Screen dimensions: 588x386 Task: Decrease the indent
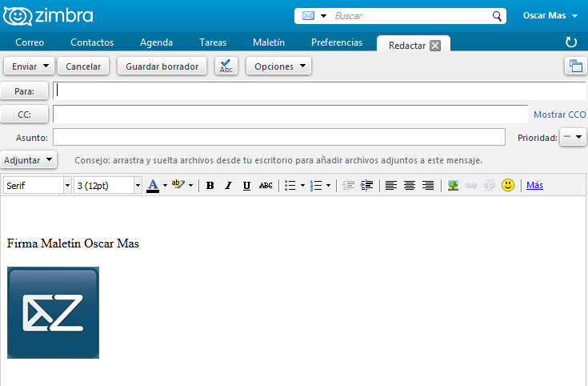click(348, 186)
